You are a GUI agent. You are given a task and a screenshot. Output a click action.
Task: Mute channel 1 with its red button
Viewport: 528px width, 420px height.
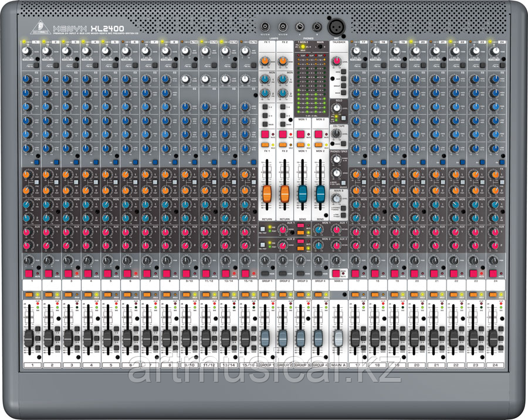pyautogui.click(x=28, y=273)
